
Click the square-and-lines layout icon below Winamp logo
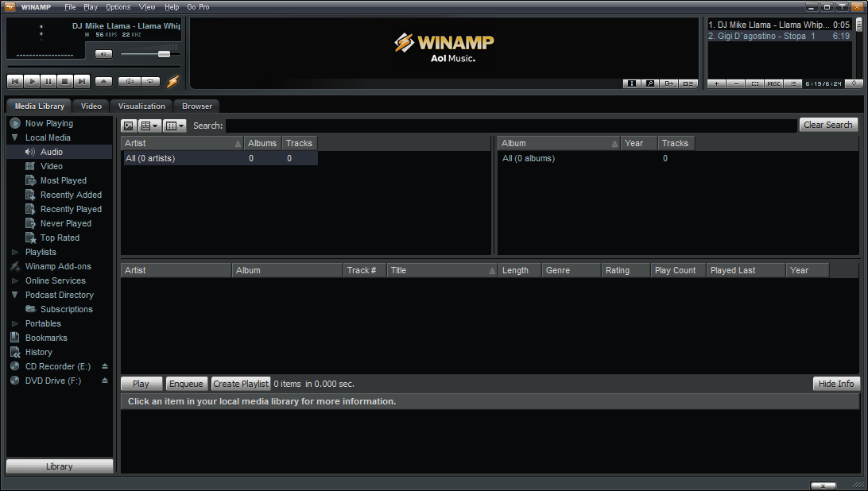pos(688,83)
